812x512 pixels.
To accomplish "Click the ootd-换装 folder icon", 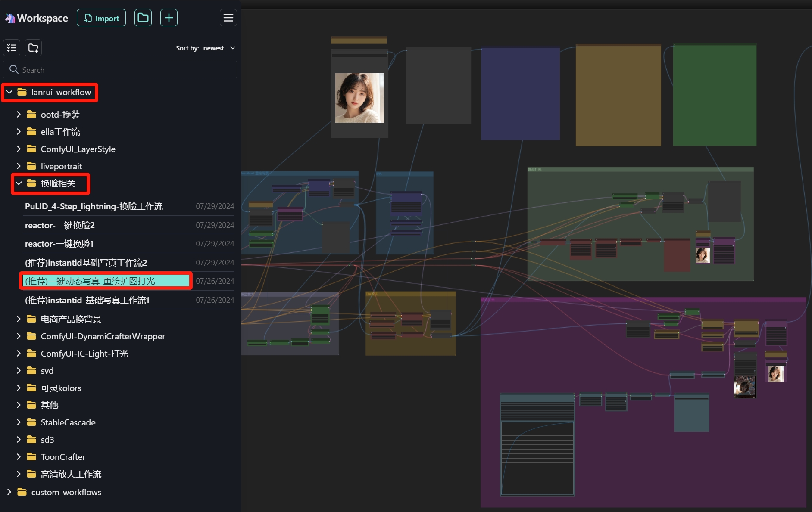I will click(x=31, y=115).
